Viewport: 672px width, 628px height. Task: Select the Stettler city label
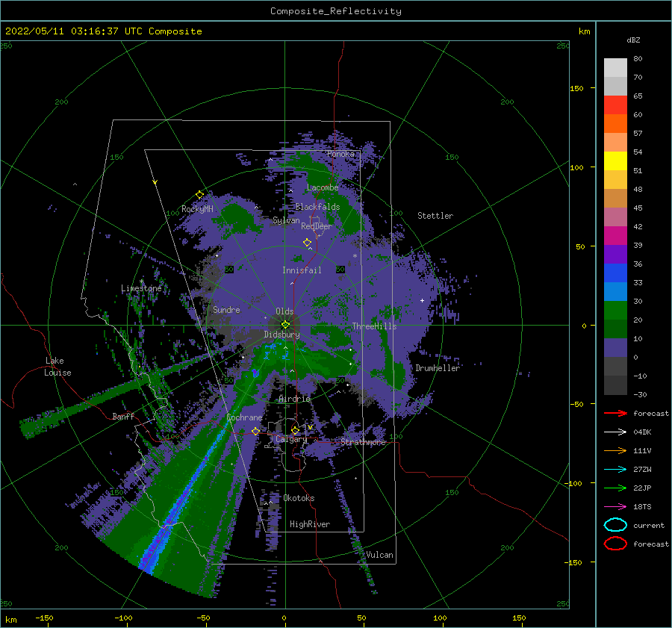click(435, 216)
